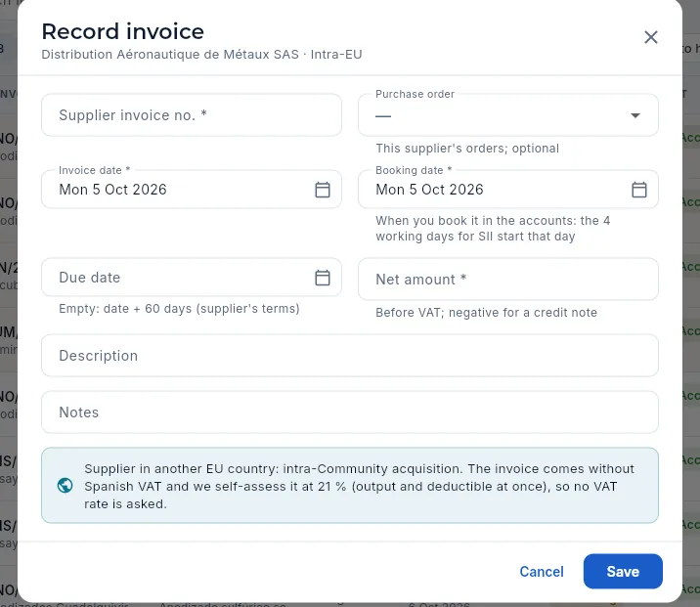700x607 pixels.
Task: Focus the Due date field
Action: (x=192, y=278)
